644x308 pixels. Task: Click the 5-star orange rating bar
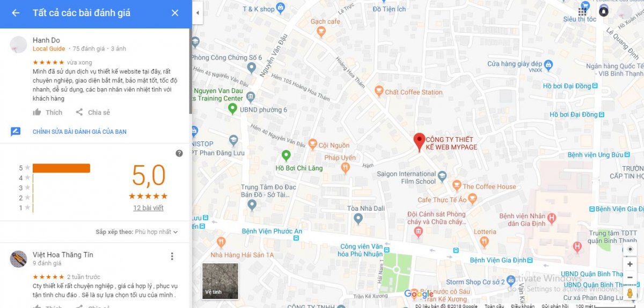(x=61, y=168)
